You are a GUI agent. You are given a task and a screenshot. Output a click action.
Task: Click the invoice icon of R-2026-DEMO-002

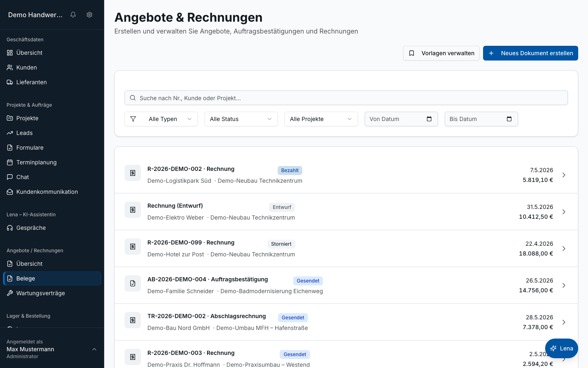click(x=133, y=173)
